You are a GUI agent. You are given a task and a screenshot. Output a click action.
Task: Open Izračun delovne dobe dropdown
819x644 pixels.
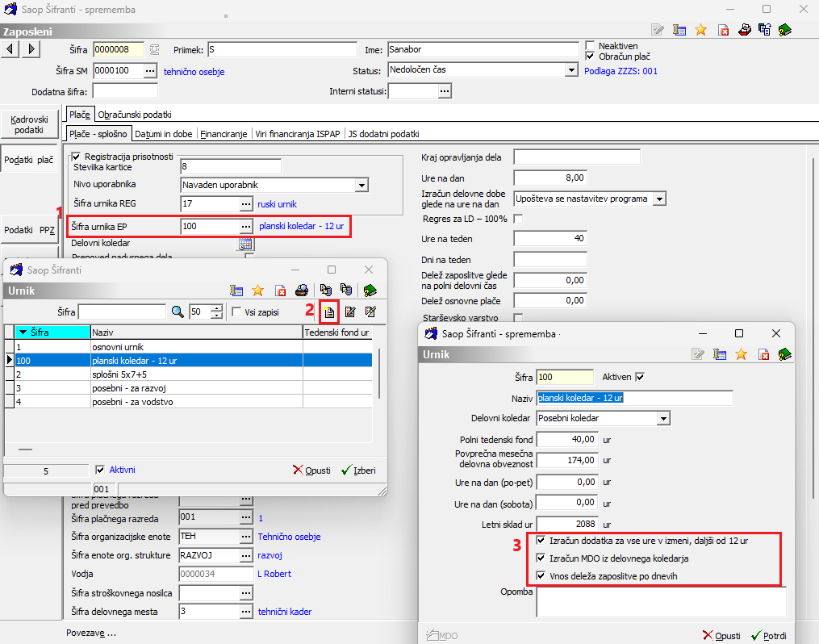[x=660, y=199]
